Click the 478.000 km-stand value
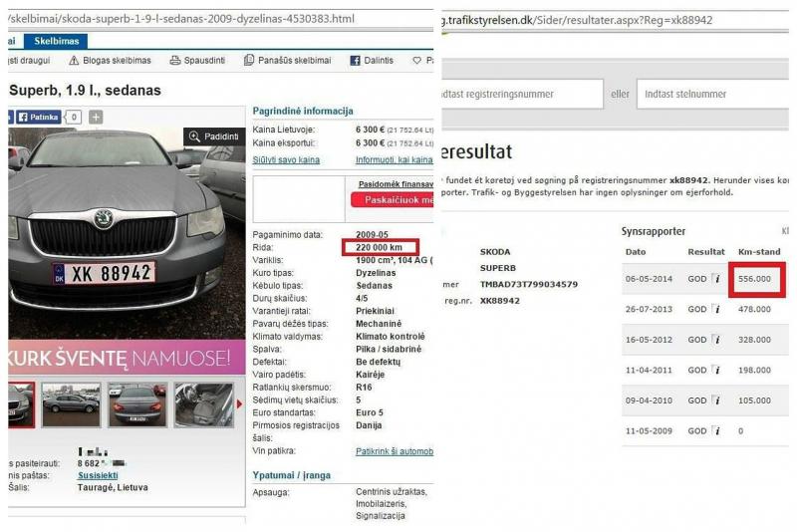The height and width of the screenshot is (532, 797). click(754, 310)
